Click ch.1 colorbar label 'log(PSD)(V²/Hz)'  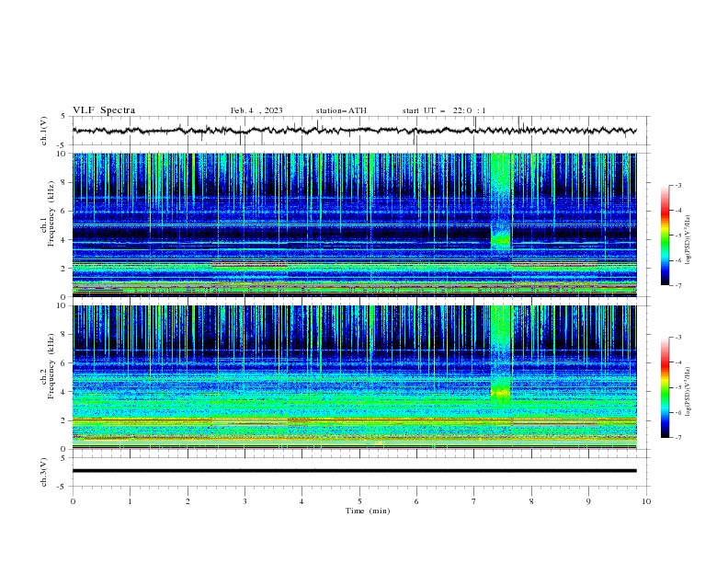pyautogui.click(x=688, y=240)
